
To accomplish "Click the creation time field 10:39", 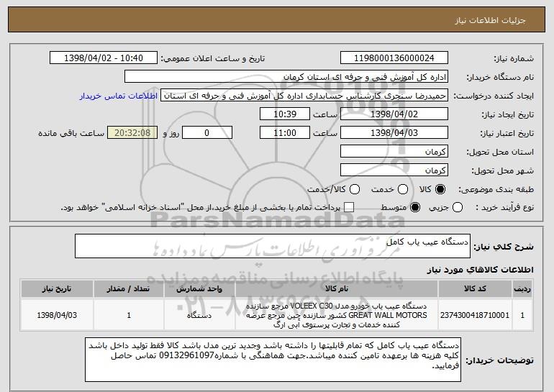I will coord(285,114).
